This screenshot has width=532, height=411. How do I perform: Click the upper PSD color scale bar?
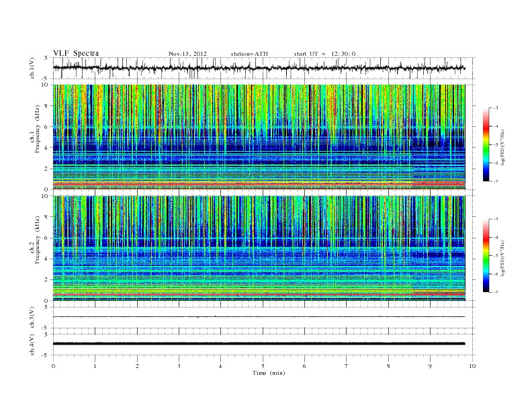coord(486,144)
